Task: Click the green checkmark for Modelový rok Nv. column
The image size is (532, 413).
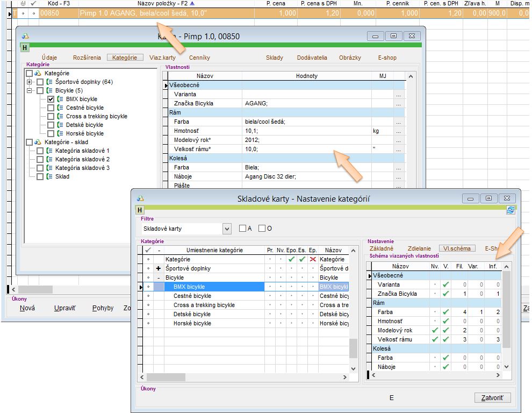Action: click(435, 330)
